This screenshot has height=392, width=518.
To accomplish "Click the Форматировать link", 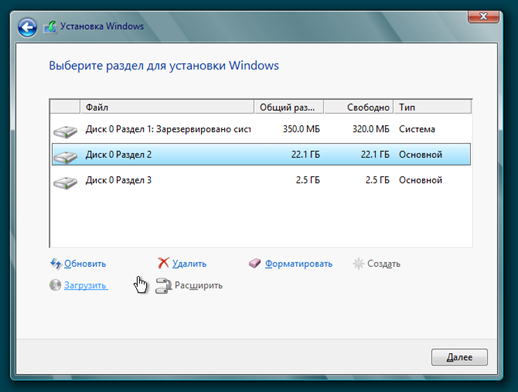I will coord(299,264).
